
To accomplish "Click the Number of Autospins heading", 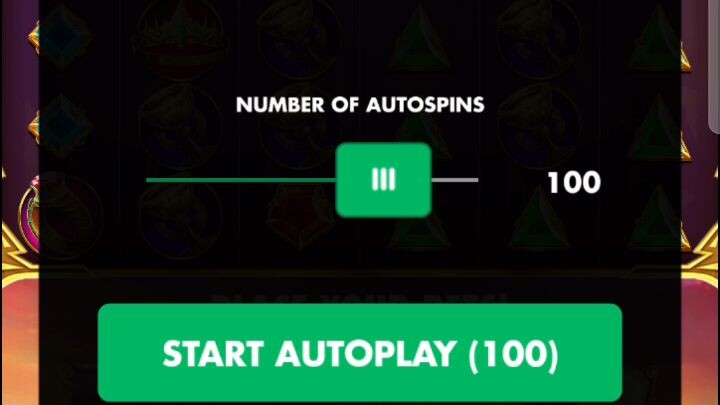I will click(360, 105).
